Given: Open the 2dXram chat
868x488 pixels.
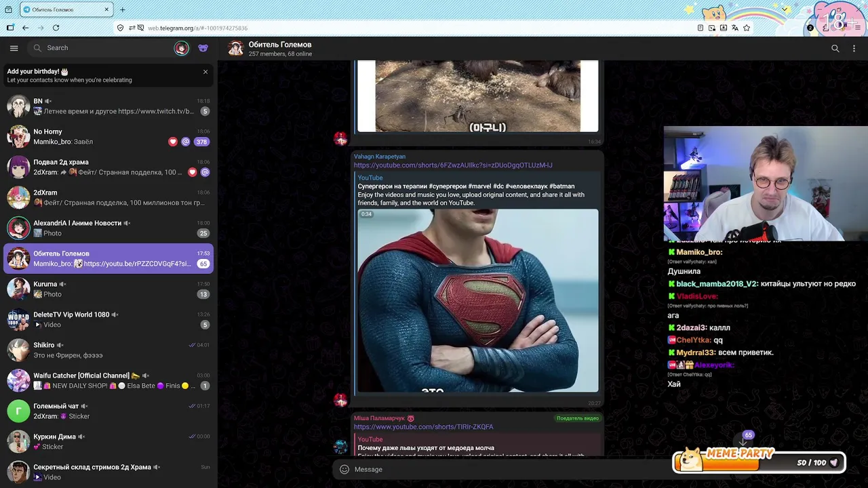Looking at the screenshot, I should pyautogui.click(x=108, y=197).
